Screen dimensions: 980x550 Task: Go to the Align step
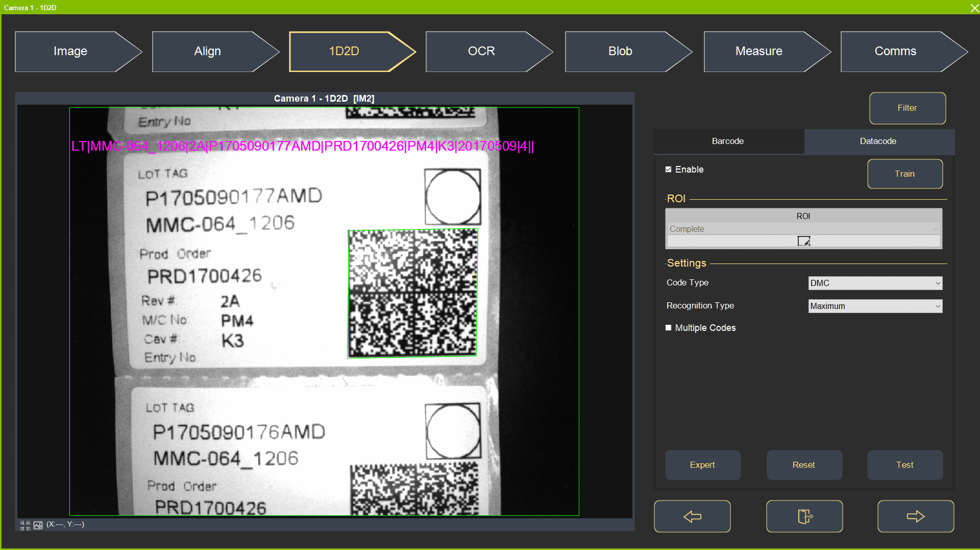coord(215,52)
